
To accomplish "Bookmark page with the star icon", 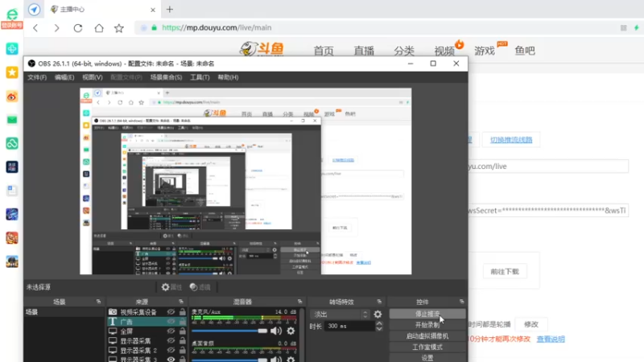I will tap(119, 28).
